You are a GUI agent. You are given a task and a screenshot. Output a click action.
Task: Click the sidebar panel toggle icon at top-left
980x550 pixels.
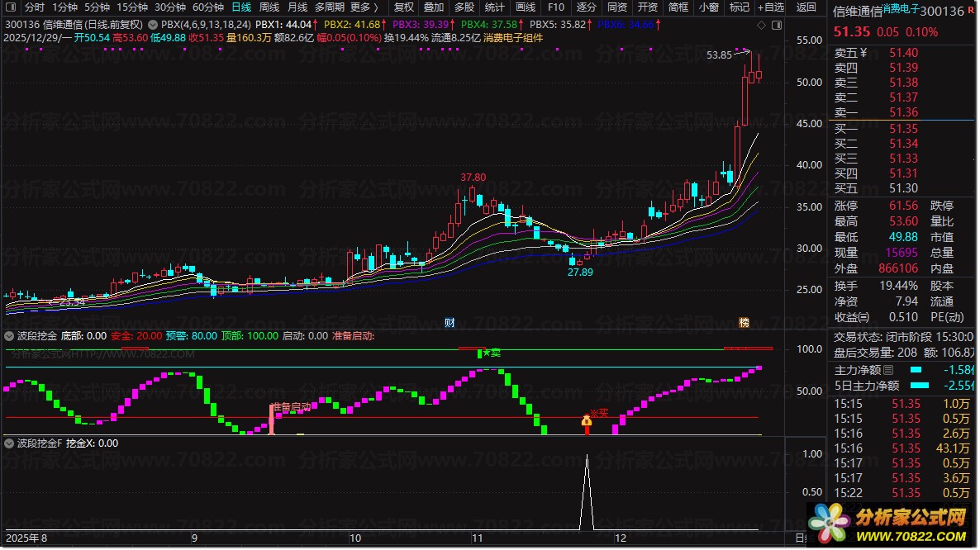click(x=11, y=7)
